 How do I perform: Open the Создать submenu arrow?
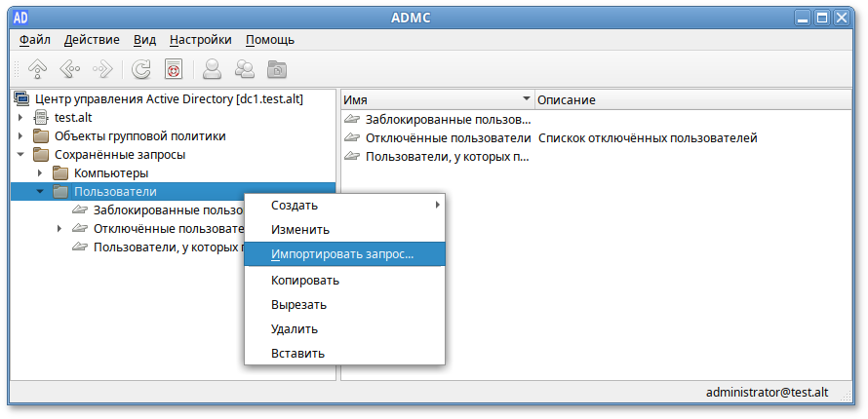pos(437,205)
